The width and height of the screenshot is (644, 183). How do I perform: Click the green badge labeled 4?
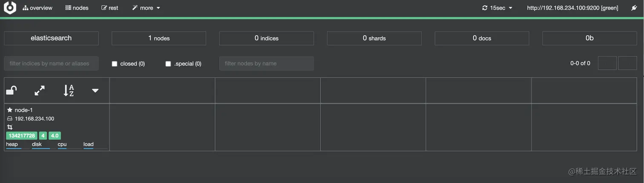pyautogui.click(x=43, y=136)
